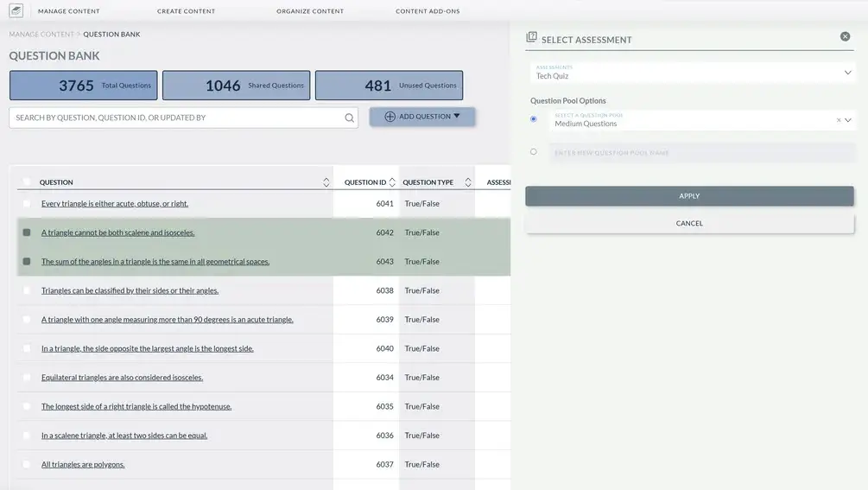Select the new question pool radio button

(533, 152)
